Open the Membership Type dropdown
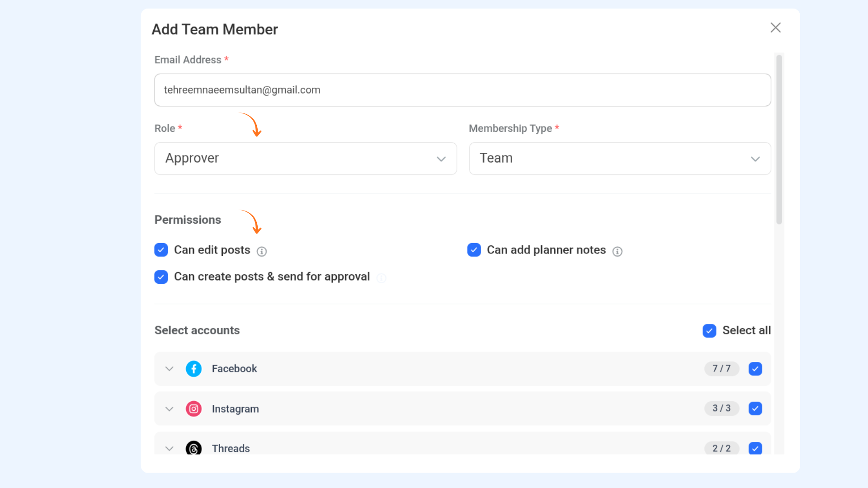Image resolution: width=868 pixels, height=488 pixels. 619,159
